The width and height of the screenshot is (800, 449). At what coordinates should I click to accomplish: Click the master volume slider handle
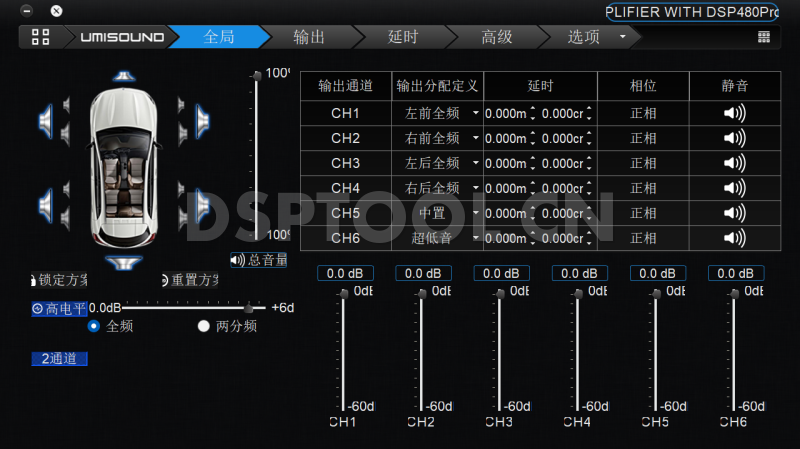(257, 76)
